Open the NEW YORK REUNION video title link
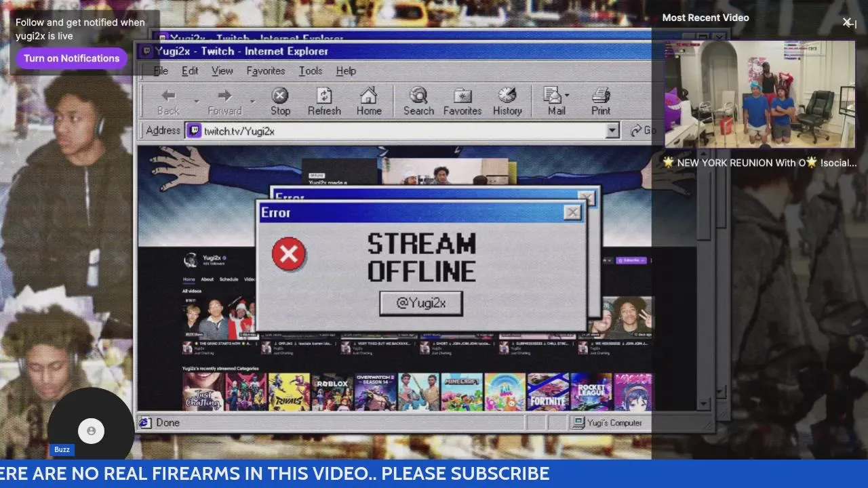The height and width of the screenshot is (488, 868). tap(759, 163)
